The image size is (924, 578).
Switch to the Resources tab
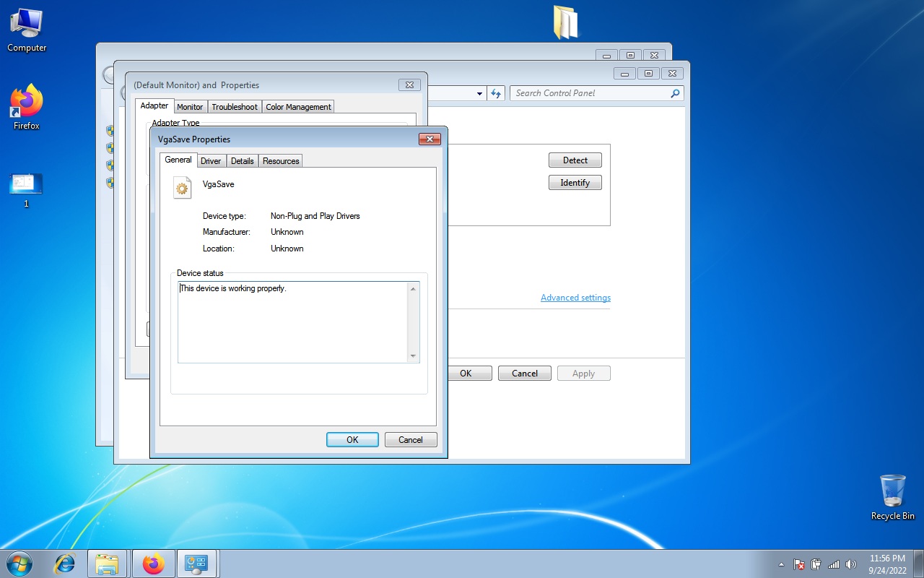(281, 161)
